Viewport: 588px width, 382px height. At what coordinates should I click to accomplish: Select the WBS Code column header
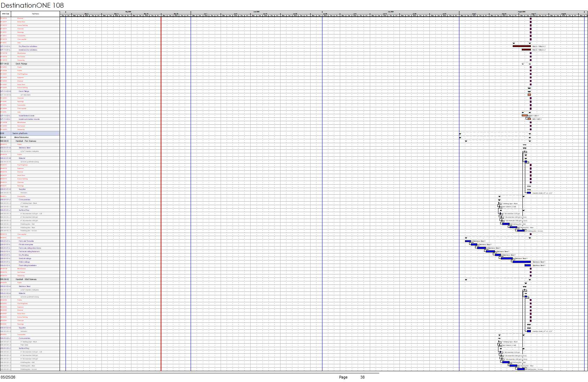click(6, 14)
